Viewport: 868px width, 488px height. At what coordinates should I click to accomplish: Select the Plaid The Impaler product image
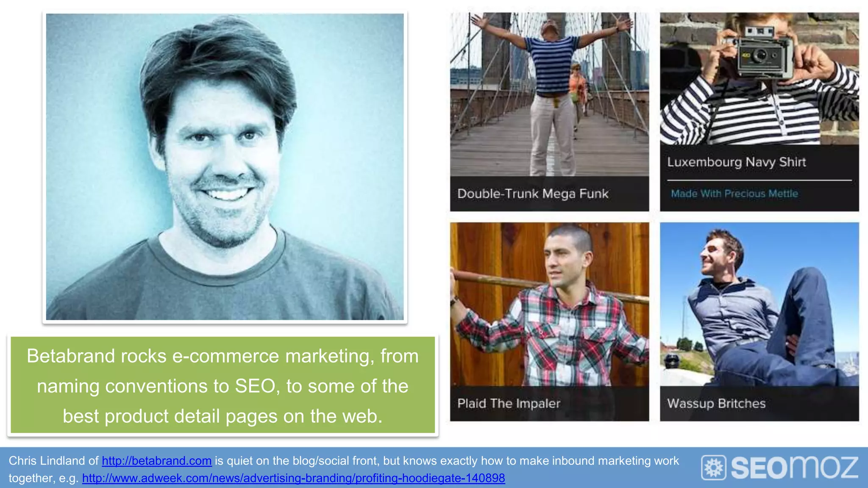pyautogui.click(x=549, y=304)
